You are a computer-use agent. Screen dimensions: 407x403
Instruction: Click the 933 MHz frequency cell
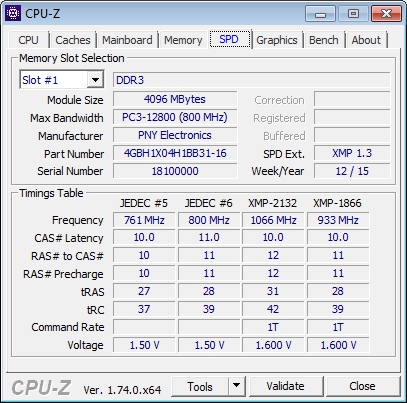pyautogui.click(x=338, y=220)
